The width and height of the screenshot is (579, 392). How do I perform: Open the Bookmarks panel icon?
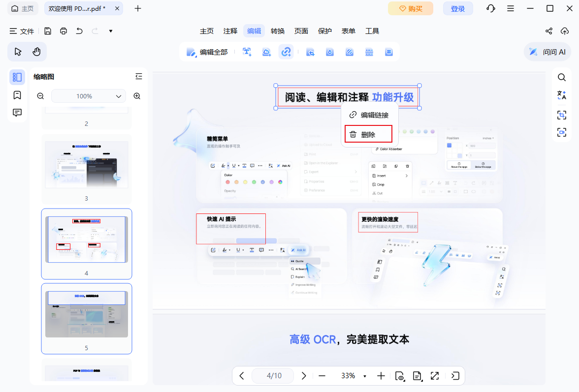(17, 95)
